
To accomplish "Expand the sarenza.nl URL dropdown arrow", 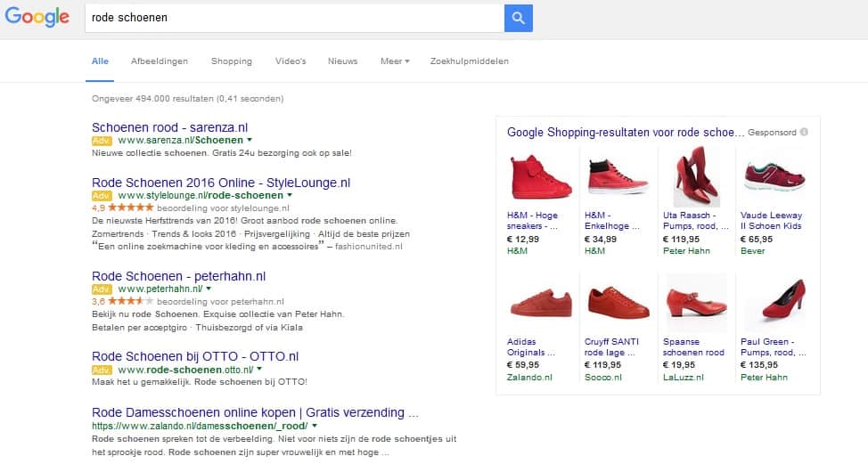I will (x=250, y=140).
